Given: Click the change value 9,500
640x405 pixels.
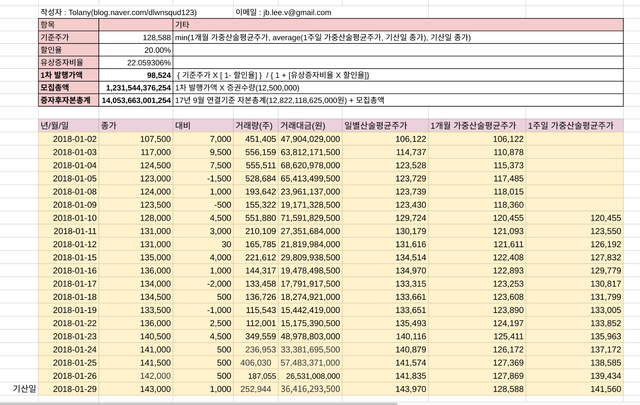Looking at the screenshot, I should click(x=203, y=152).
